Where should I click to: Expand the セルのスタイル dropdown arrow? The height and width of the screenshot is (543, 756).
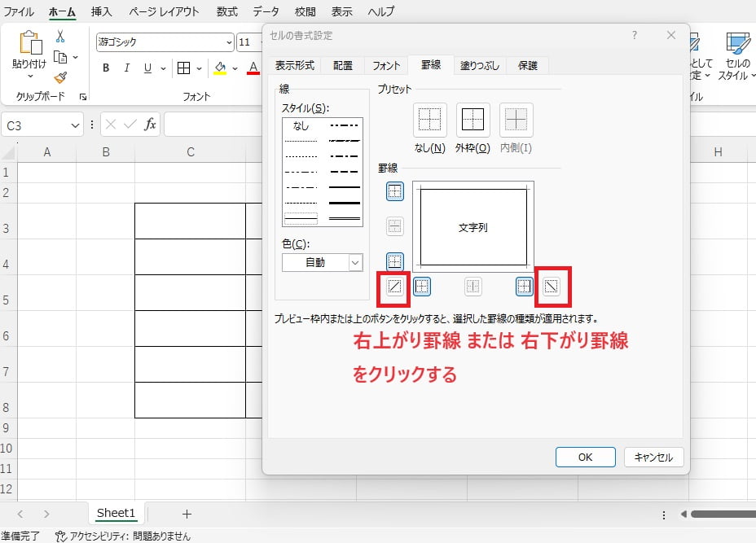pyautogui.click(x=753, y=76)
